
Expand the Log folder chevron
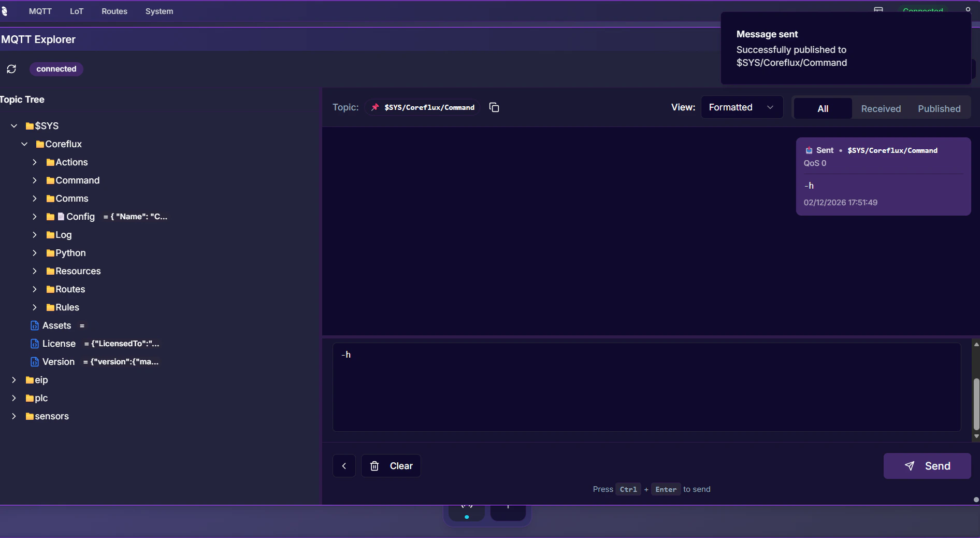tap(35, 235)
